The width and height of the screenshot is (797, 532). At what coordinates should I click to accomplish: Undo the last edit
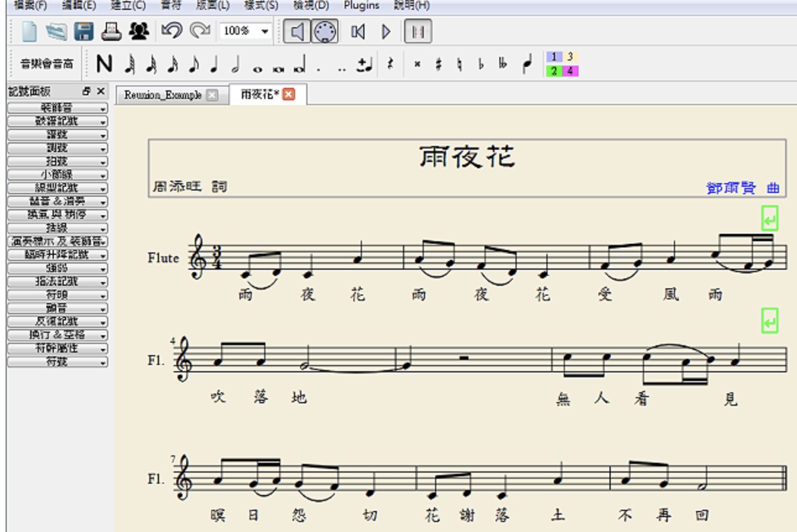[172, 31]
